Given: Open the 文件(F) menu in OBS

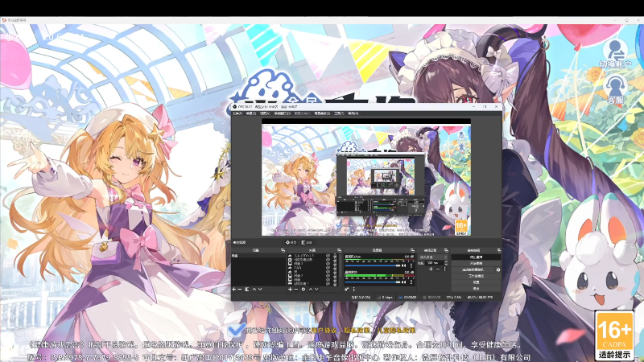Looking at the screenshot, I should click(237, 113).
